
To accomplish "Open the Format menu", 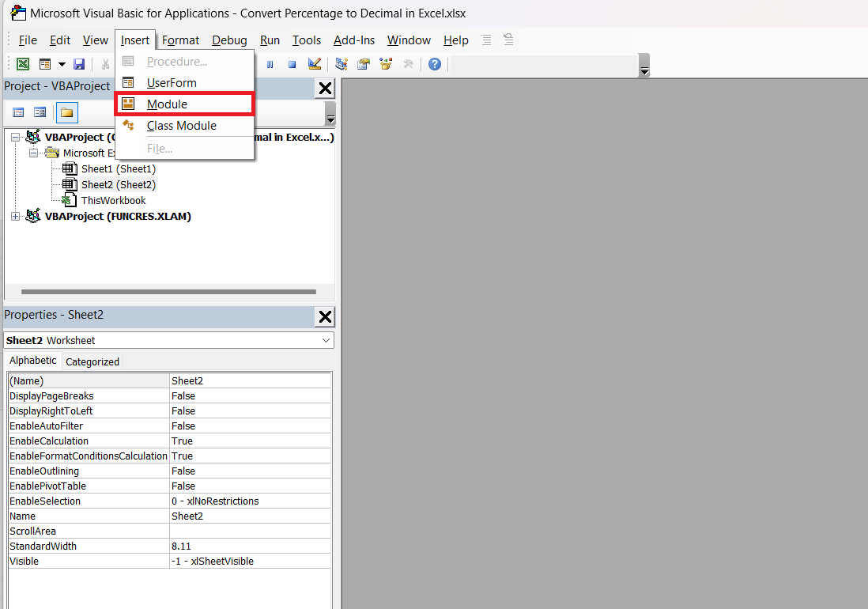I will 180,40.
